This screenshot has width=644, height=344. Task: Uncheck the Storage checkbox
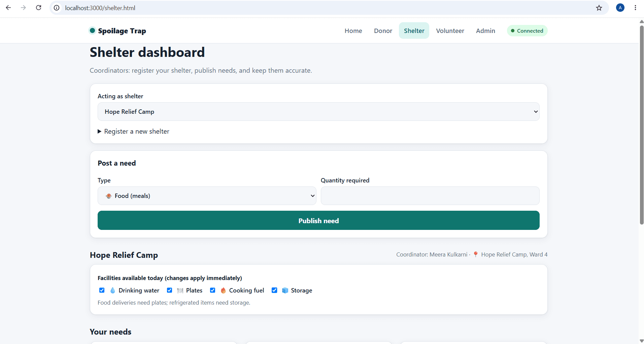coord(275,290)
